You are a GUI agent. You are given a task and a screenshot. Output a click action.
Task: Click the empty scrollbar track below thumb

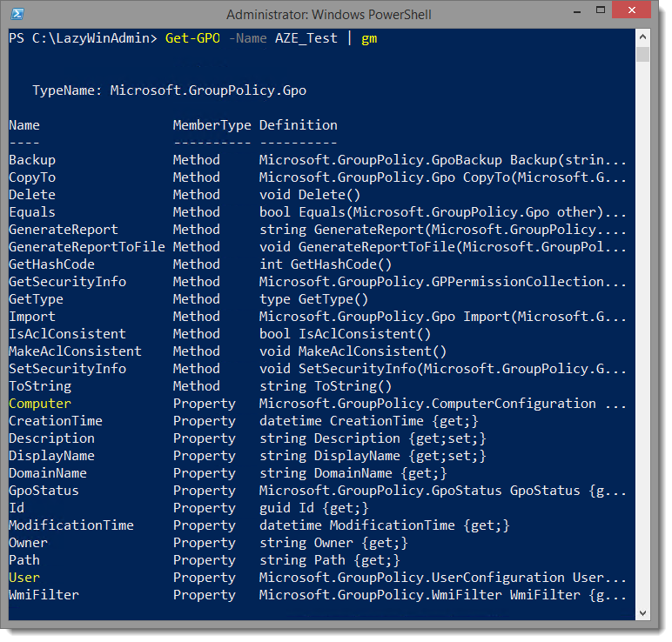pyautogui.click(x=642, y=334)
